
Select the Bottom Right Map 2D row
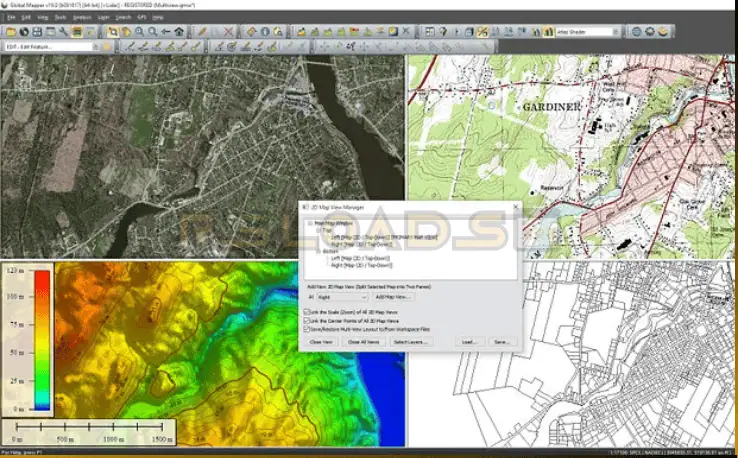click(361, 265)
